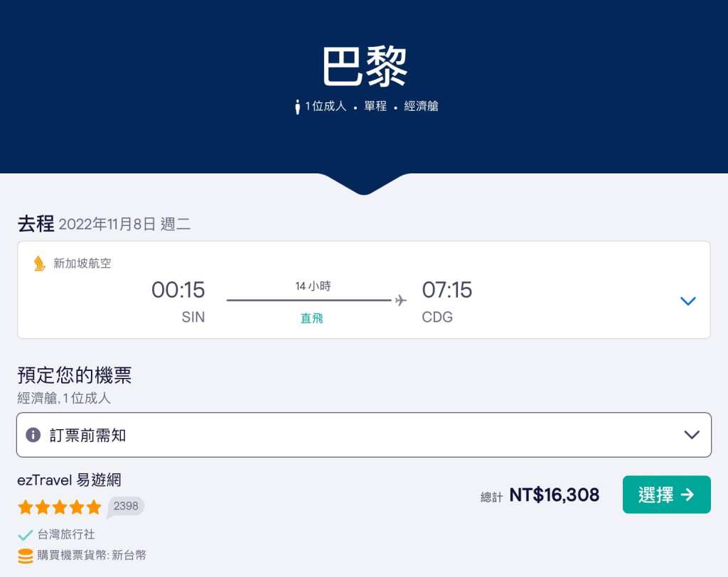
Task: Click the 巴黎 destination title
Action: pyautogui.click(x=365, y=68)
